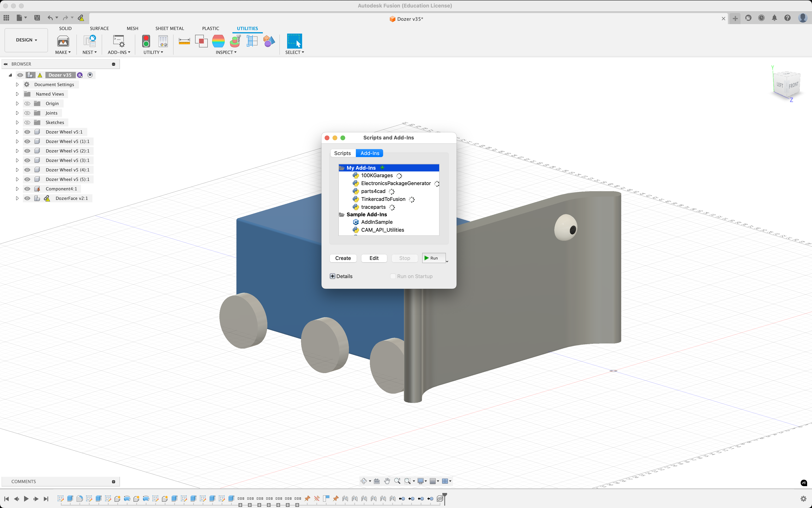Click the Save icon in title toolbar
The image size is (812, 508).
click(37, 18)
